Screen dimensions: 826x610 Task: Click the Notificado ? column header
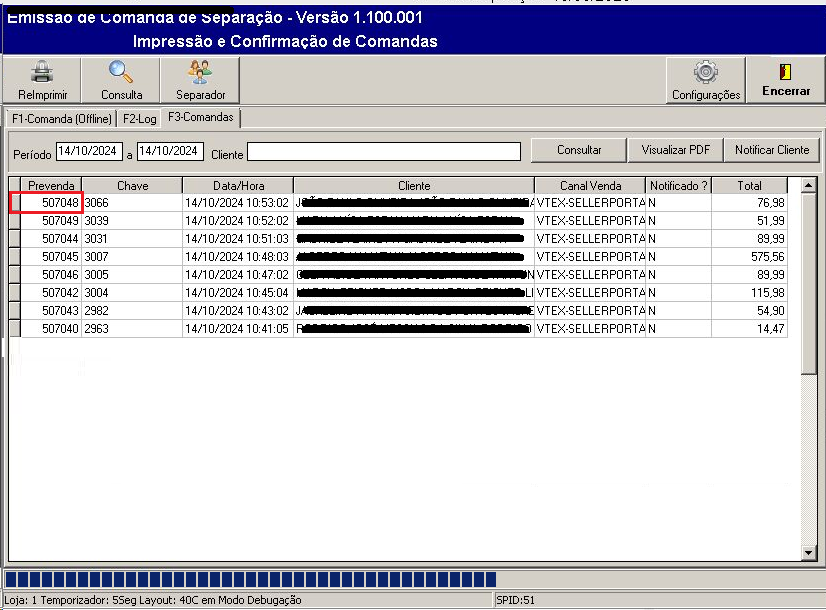click(x=678, y=185)
